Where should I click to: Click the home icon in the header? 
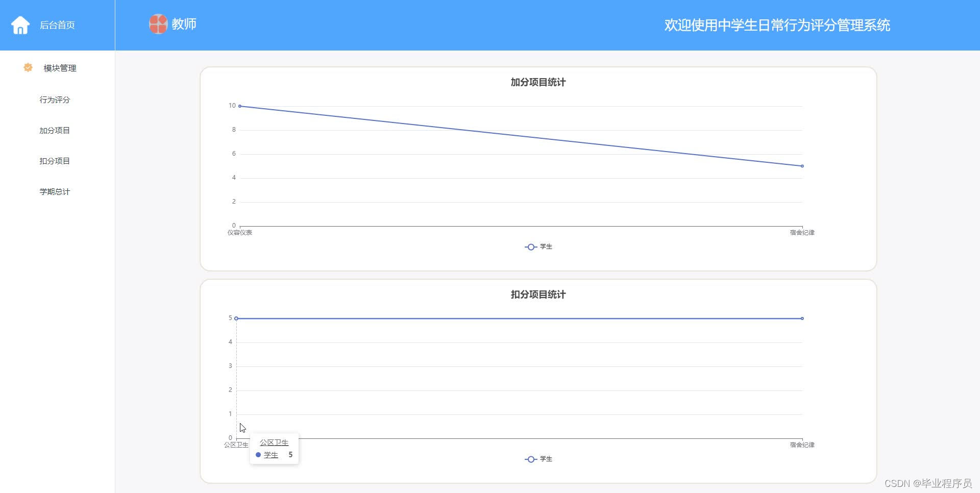[x=20, y=25]
